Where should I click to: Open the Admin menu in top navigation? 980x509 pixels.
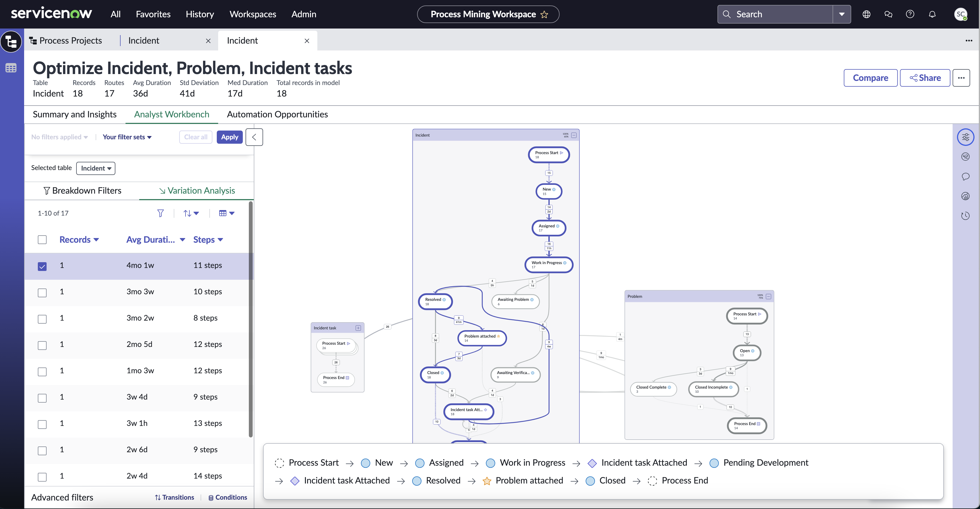[304, 14]
